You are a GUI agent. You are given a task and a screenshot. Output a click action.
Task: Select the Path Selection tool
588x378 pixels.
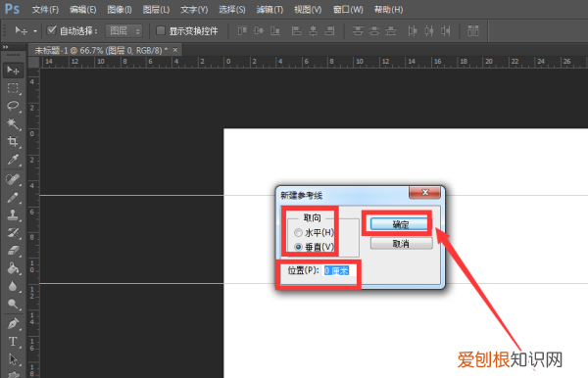click(x=13, y=359)
